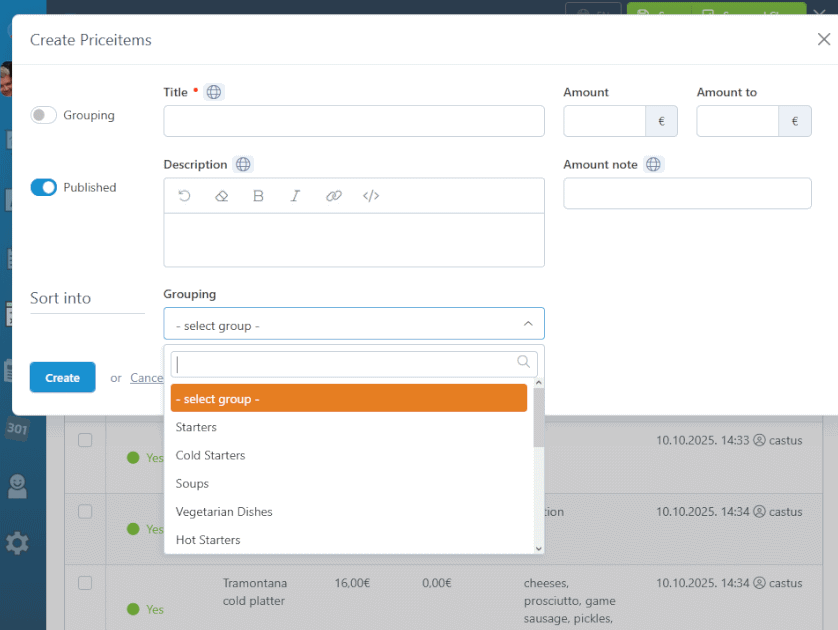Screen dimensions: 838x630
Task: Select the Hot Starters option
Action: (208, 539)
